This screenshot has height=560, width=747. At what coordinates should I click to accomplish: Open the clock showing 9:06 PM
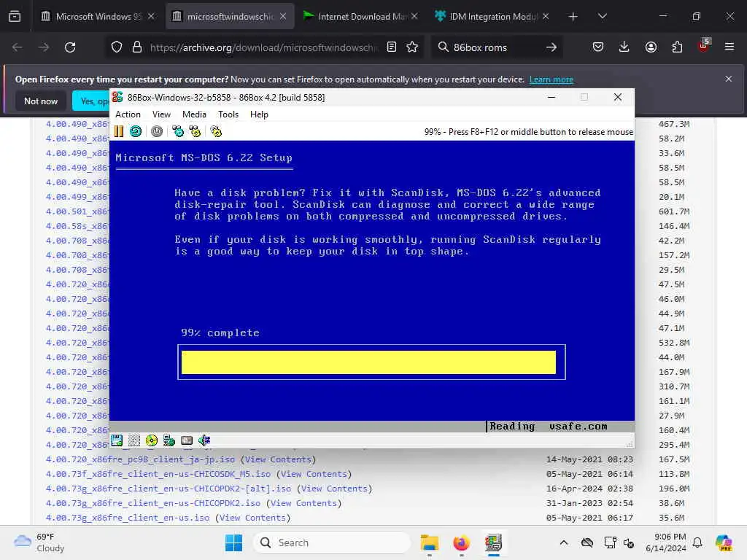pyautogui.click(x=666, y=542)
